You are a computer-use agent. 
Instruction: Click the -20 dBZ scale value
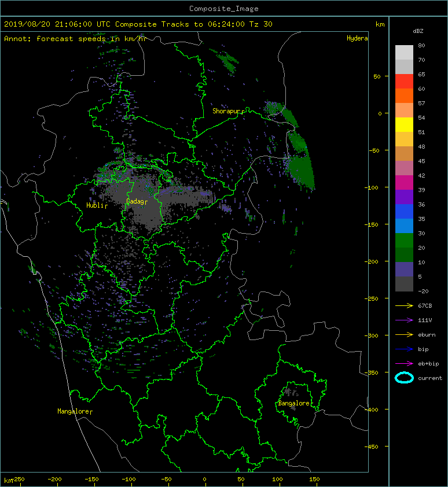[423, 292]
